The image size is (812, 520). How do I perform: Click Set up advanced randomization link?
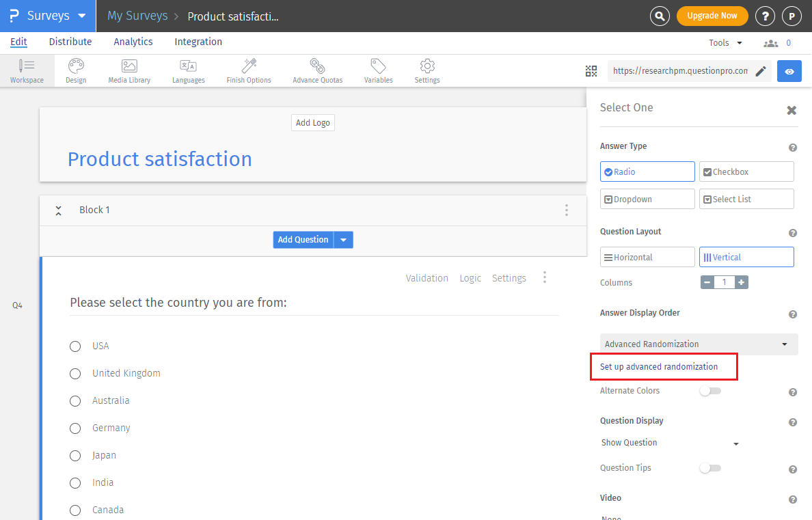659,367
